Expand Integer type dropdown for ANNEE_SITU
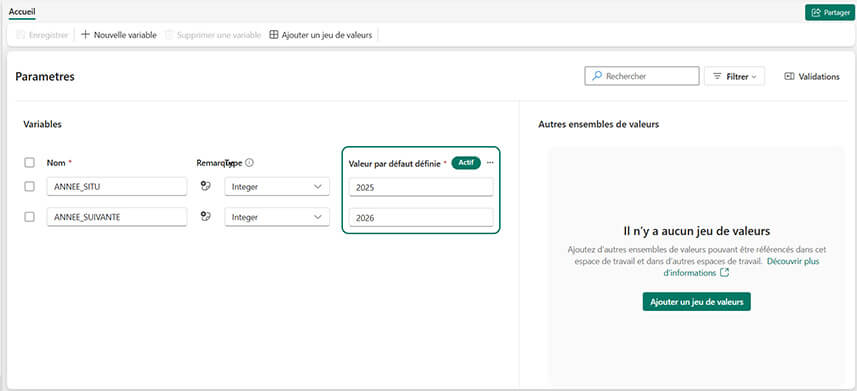 (277, 186)
